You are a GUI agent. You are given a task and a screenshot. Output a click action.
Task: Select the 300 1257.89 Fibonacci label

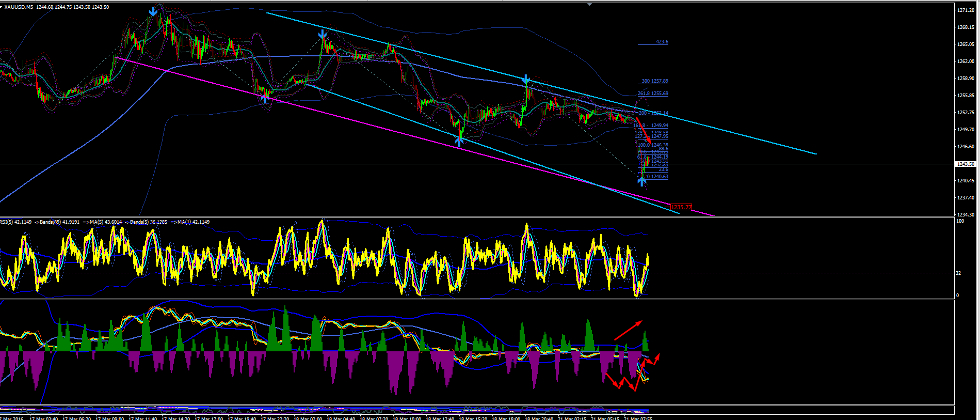coord(655,81)
